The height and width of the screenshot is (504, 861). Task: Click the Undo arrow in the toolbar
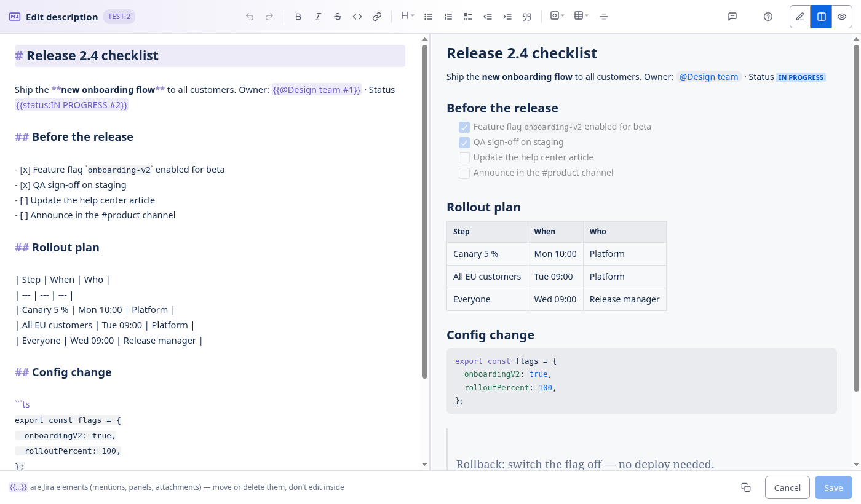(250, 17)
